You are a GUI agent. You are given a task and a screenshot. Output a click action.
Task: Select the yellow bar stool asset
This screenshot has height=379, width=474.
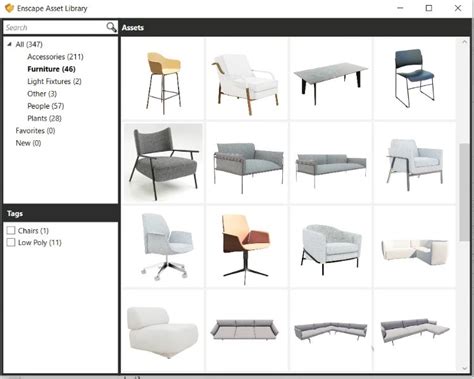pyautogui.click(x=163, y=79)
